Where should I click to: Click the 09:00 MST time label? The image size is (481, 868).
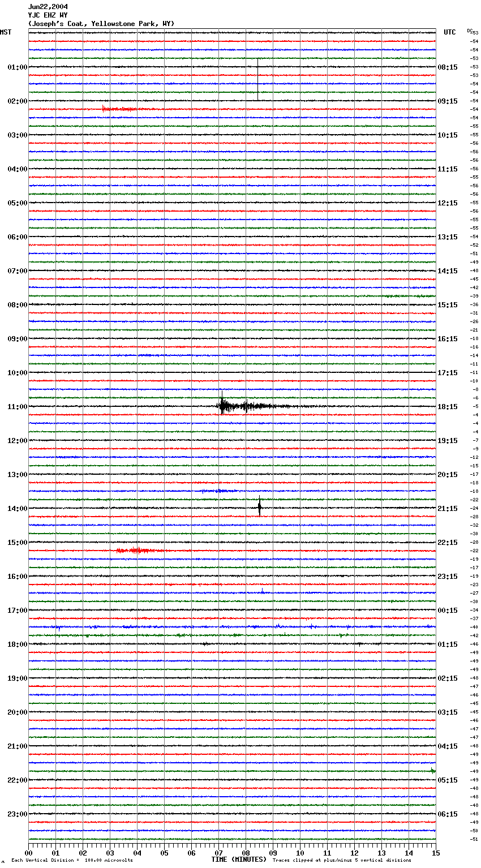point(18,339)
